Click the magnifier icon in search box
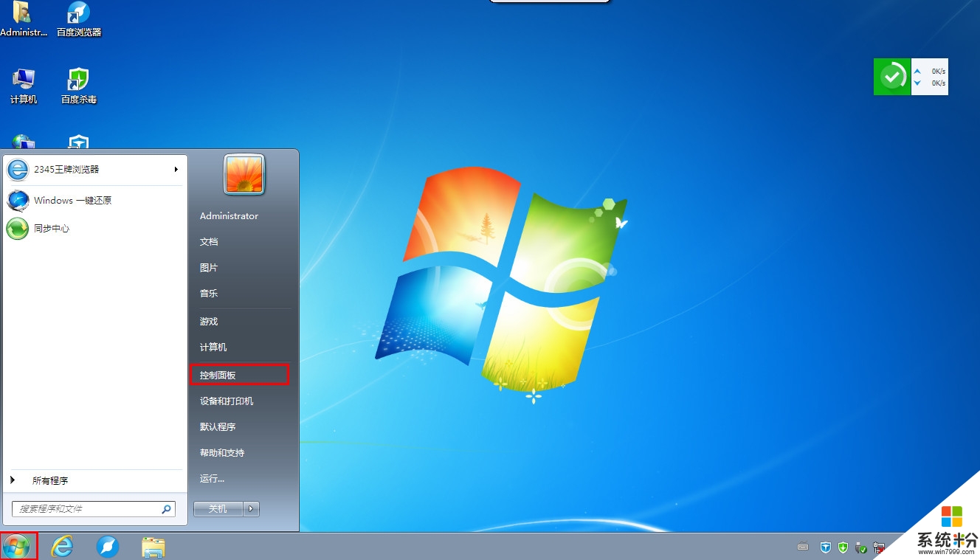 coord(167,509)
